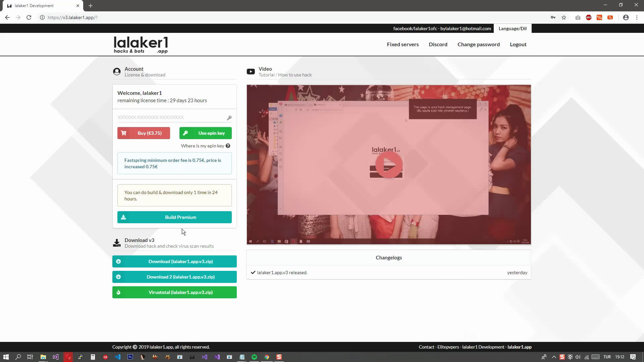Viewport: 644px width, 362px height.
Task: Switch TUR keyboard language
Action: [607, 357]
